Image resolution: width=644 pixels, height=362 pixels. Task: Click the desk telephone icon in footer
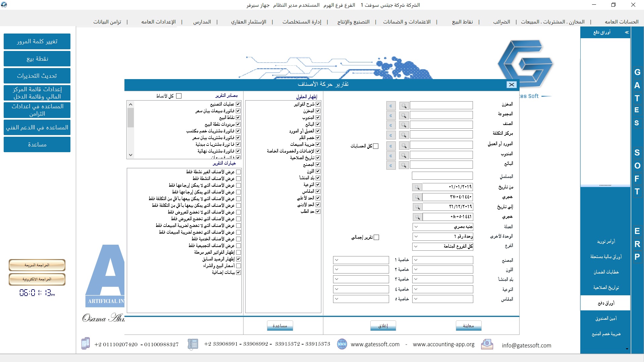click(193, 344)
